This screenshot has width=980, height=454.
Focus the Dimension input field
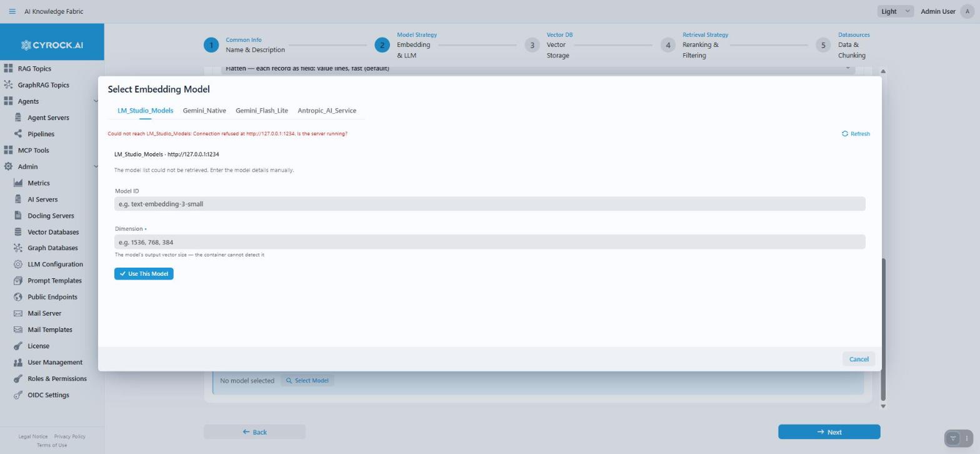pos(489,242)
